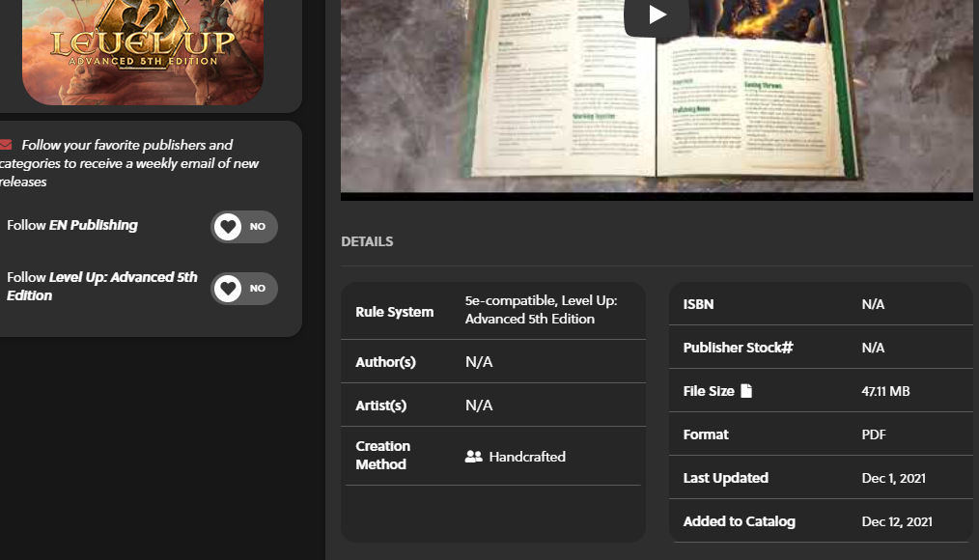Play the product preview video
The width and height of the screenshot is (979, 560).
657,15
